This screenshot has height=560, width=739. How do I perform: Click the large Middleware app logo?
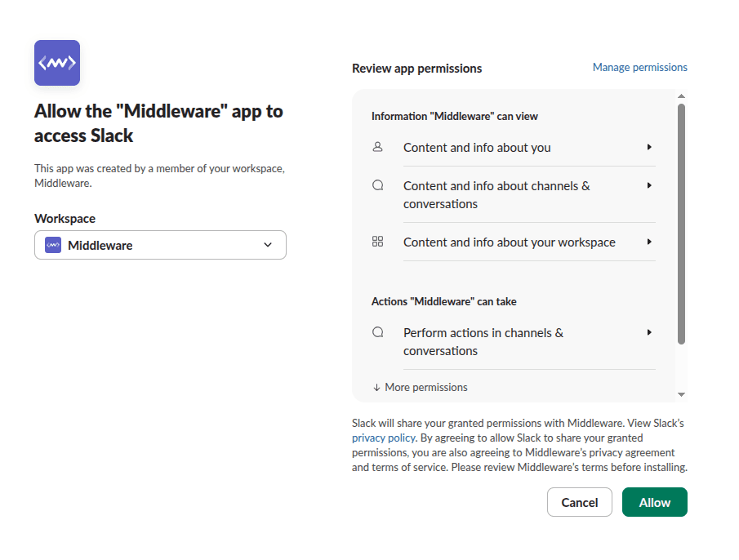(x=57, y=63)
